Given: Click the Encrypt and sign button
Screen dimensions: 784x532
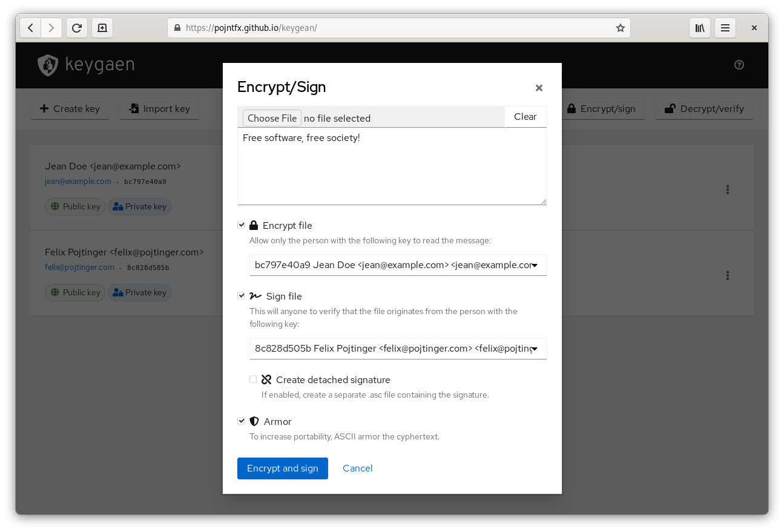Looking at the screenshot, I should tap(282, 468).
